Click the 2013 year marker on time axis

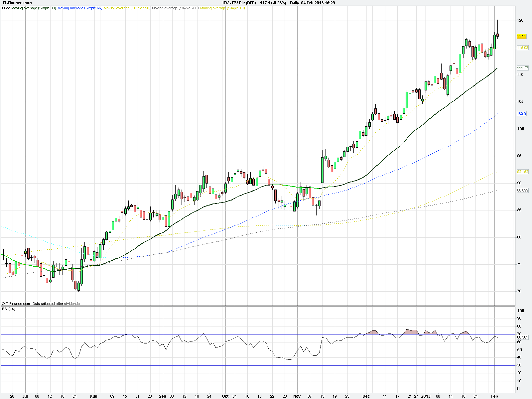click(x=426, y=396)
